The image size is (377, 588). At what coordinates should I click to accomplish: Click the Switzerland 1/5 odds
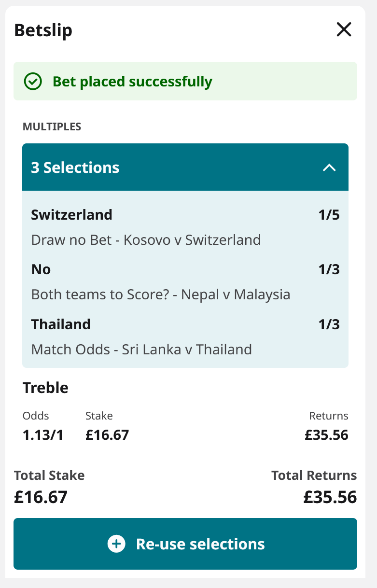[x=329, y=214]
